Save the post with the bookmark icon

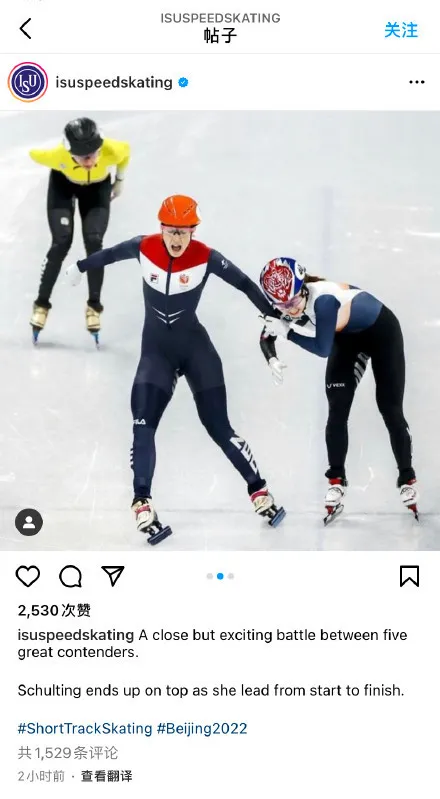pyautogui.click(x=409, y=576)
